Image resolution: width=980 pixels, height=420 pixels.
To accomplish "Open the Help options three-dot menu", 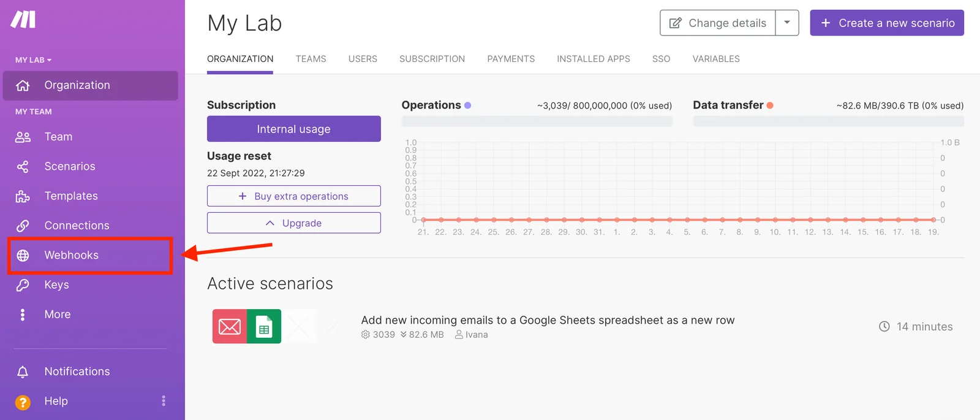I will coord(164,401).
